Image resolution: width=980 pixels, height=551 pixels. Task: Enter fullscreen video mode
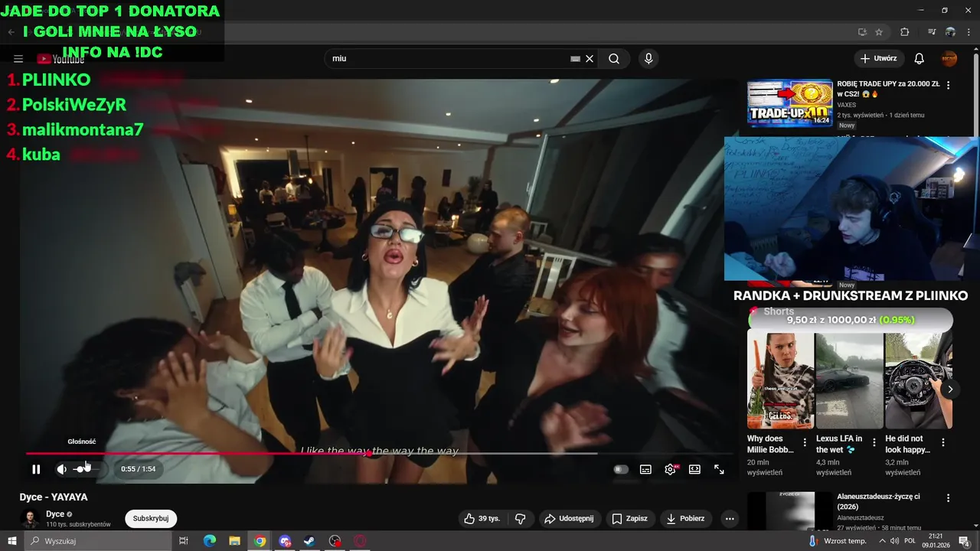click(x=719, y=469)
